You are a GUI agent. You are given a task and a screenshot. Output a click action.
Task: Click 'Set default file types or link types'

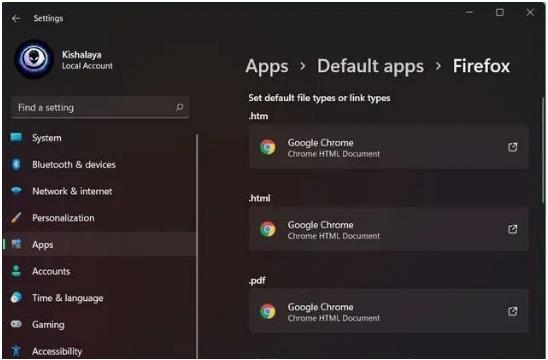pos(319,98)
